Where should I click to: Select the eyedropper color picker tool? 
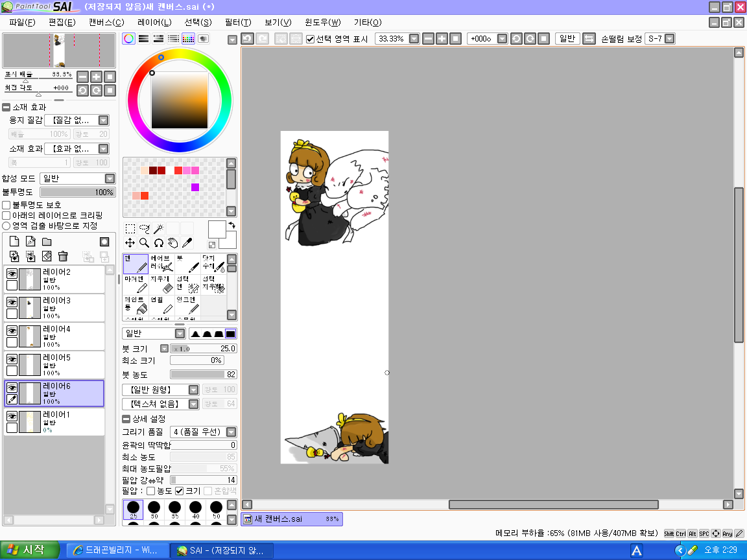[187, 243]
